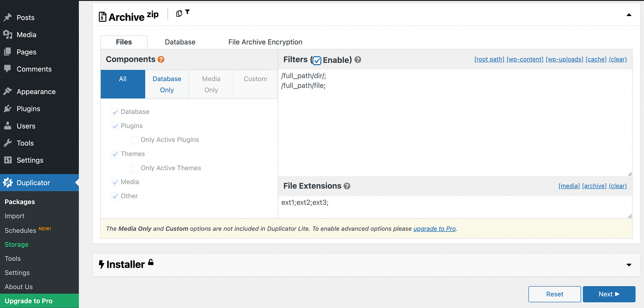The height and width of the screenshot is (308, 644).
Task: Click the Duplicator gear icon in sidebar
Action: (8, 183)
